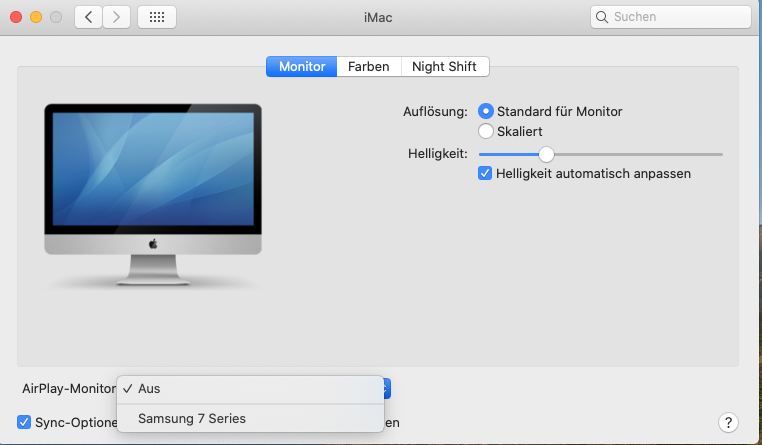Show all preferences grid icon
The image size is (762, 445).
[x=156, y=17]
